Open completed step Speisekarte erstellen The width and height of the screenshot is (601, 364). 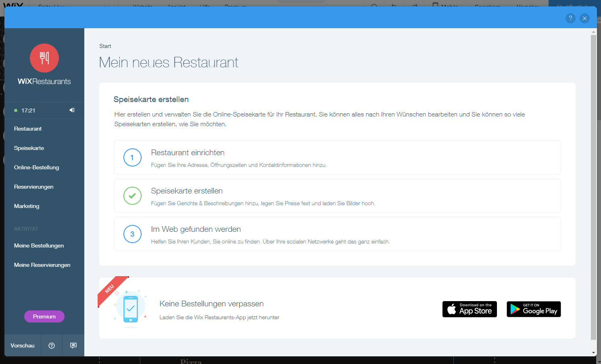(337, 196)
